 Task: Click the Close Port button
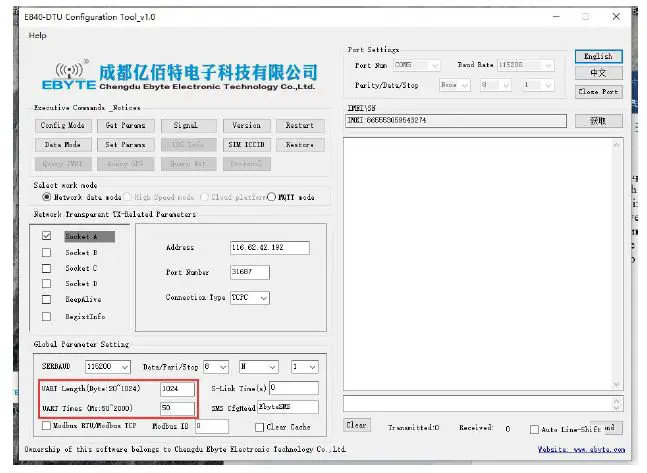coord(598,92)
